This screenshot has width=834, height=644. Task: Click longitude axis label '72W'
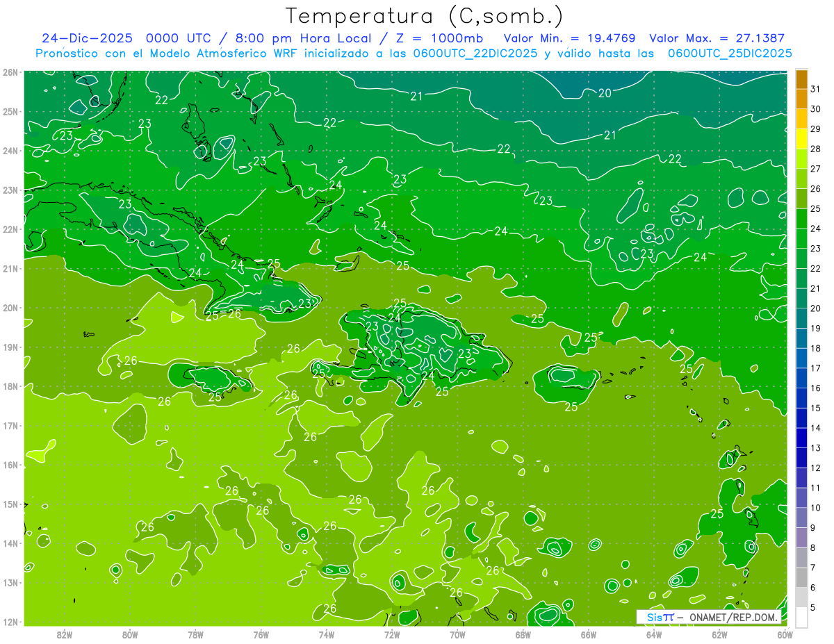[392, 634]
